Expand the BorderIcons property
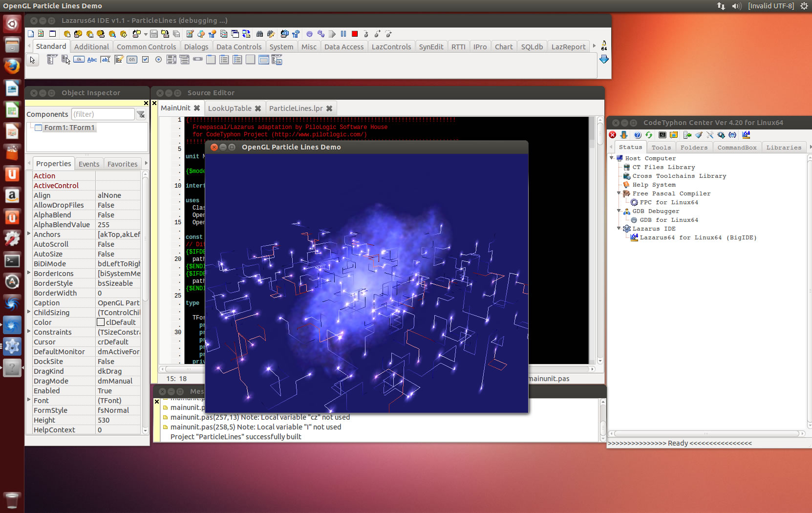 pos(29,273)
